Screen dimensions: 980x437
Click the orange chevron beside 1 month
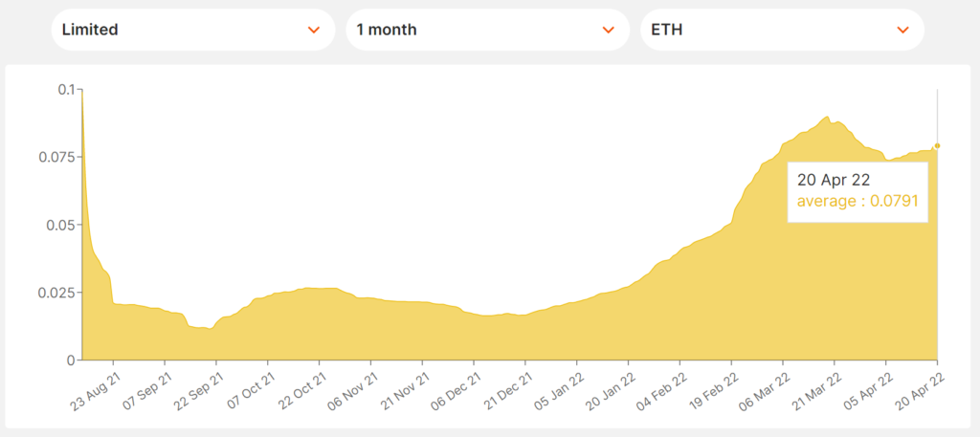click(608, 30)
